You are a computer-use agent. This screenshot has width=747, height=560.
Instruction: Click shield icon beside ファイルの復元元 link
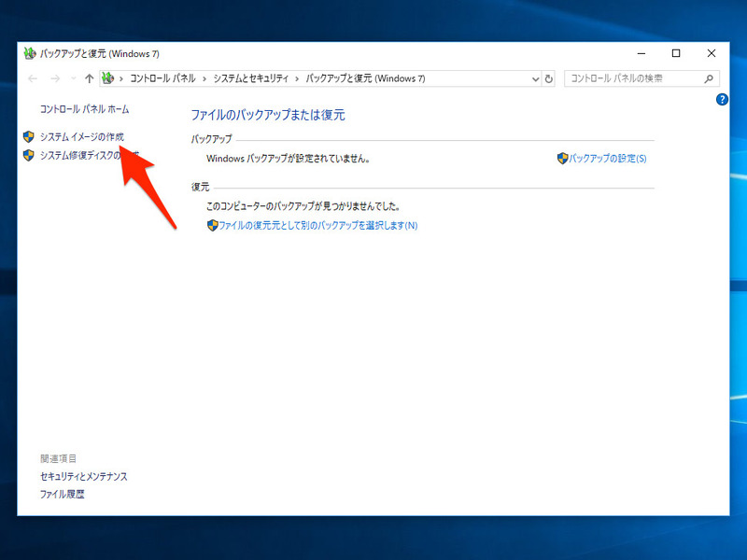point(213,225)
